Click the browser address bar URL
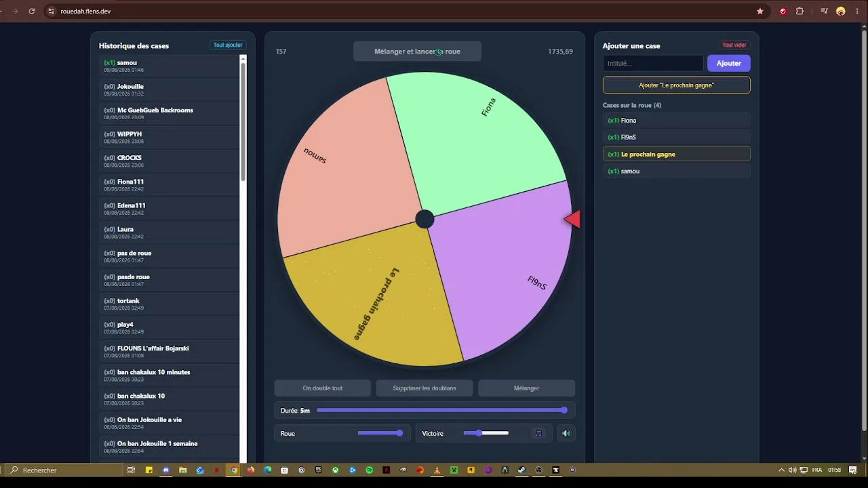 point(86,11)
